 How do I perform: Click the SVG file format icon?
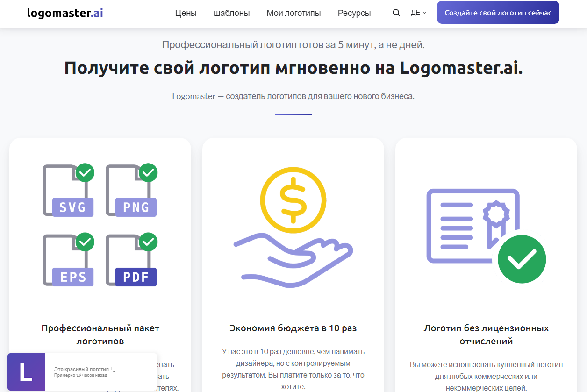(68, 190)
